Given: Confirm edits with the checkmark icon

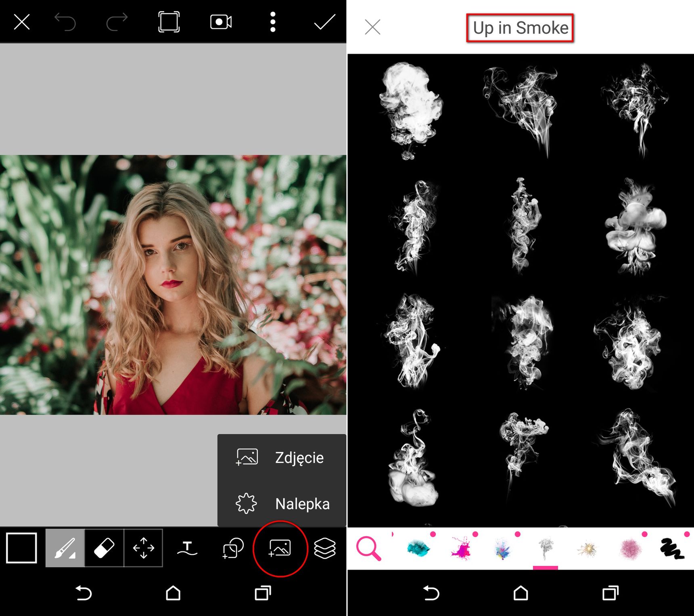Looking at the screenshot, I should click(325, 22).
